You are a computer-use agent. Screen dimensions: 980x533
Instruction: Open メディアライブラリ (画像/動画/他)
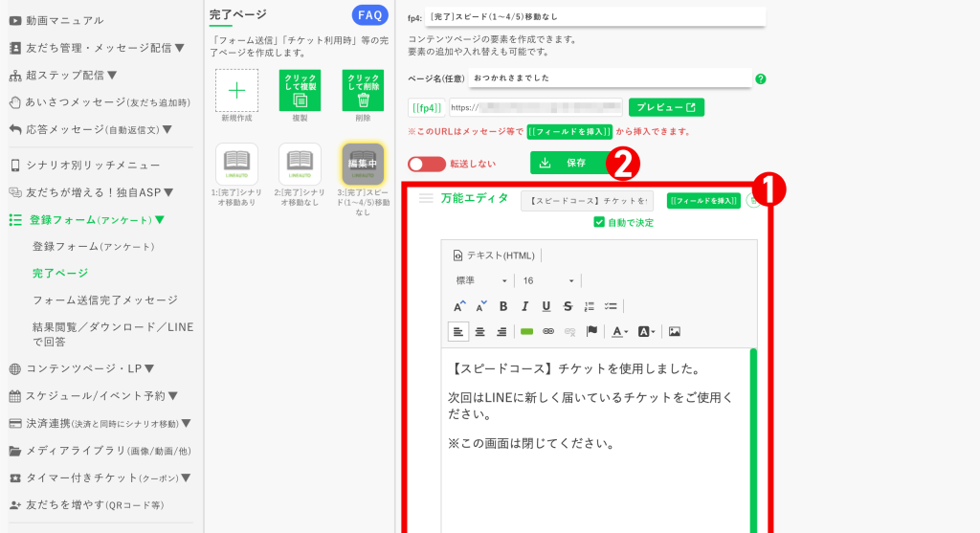tap(100, 451)
